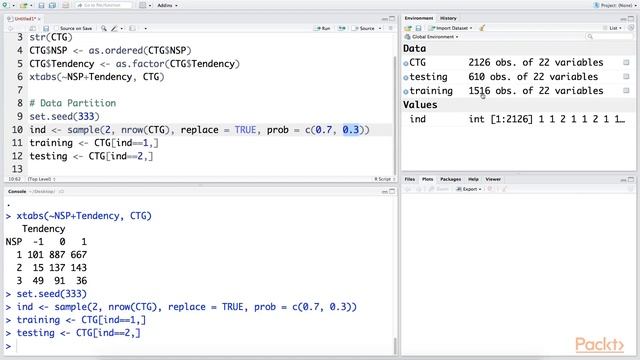Expand the CTG data object
The width and height of the screenshot is (640, 360).
(x=406, y=63)
